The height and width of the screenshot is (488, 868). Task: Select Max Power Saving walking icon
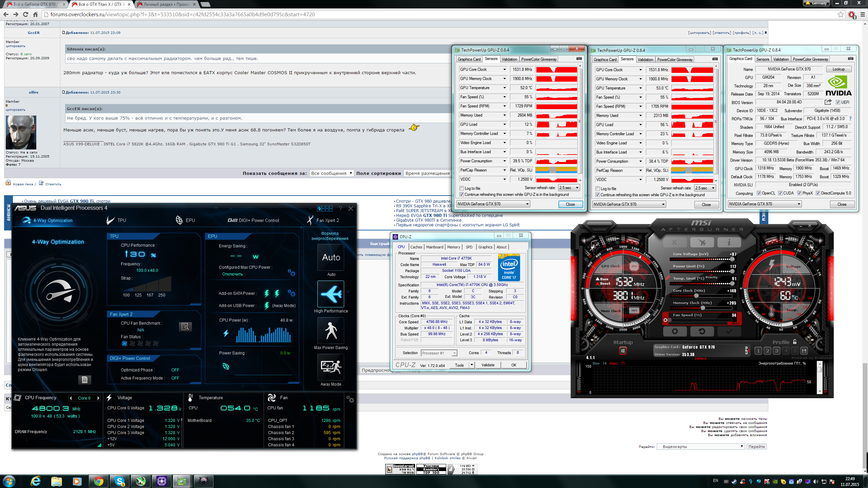click(x=331, y=331)
